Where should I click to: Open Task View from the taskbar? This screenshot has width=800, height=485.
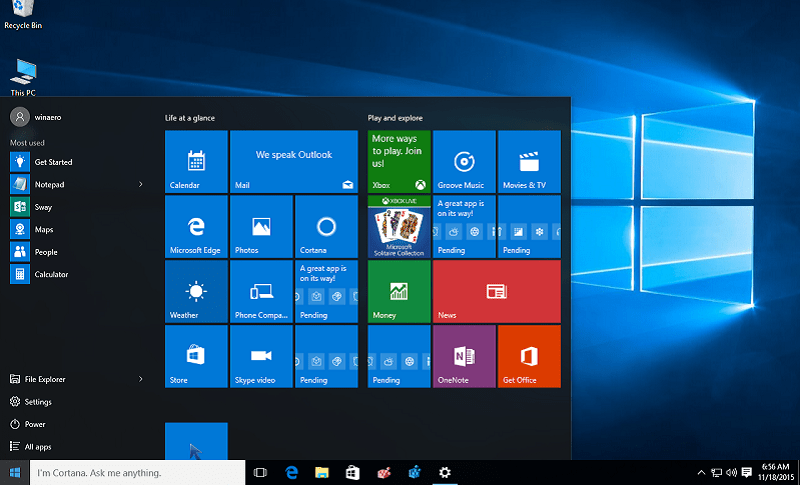(x=260, y=473)
